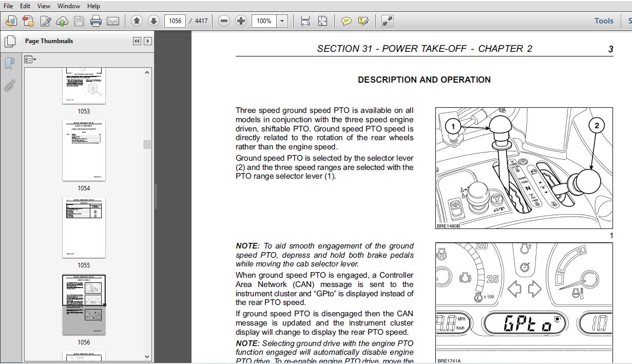This screenshot has width=632, height=364.
Task: Zoom in with the plus button
Action: click(x=241, y=21)
